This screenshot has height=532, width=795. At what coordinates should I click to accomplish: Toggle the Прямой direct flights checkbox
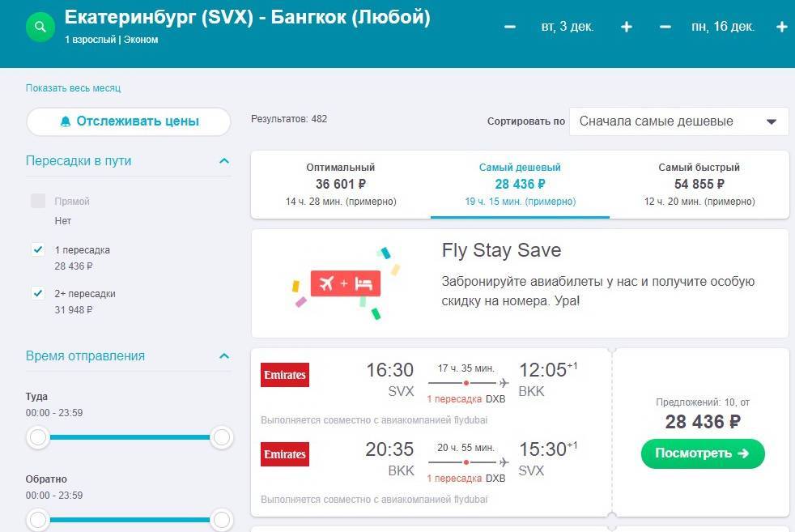tap(38, 201)
